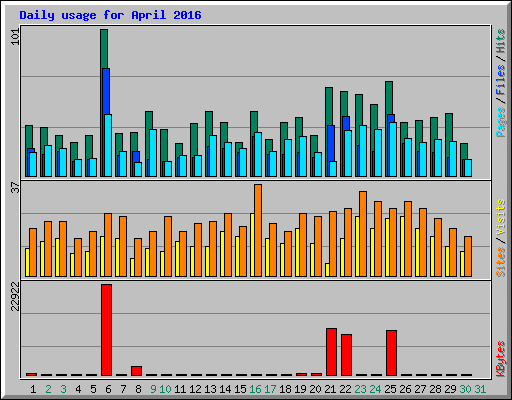Click the day 14 axis label

pyautogui.click(x=225, y=389)
